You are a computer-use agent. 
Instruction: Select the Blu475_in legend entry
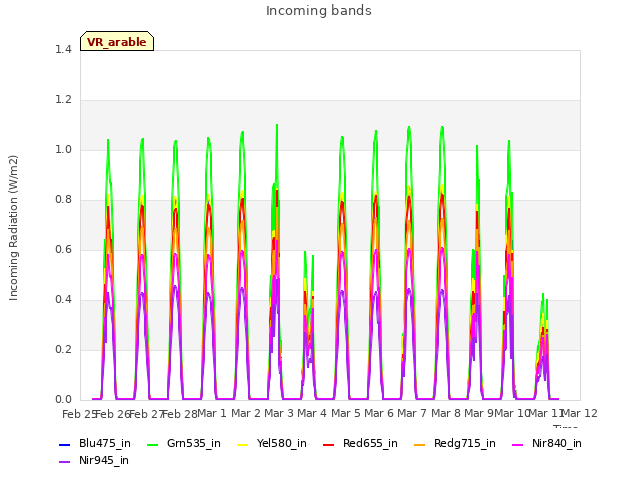tap(95, 443)
